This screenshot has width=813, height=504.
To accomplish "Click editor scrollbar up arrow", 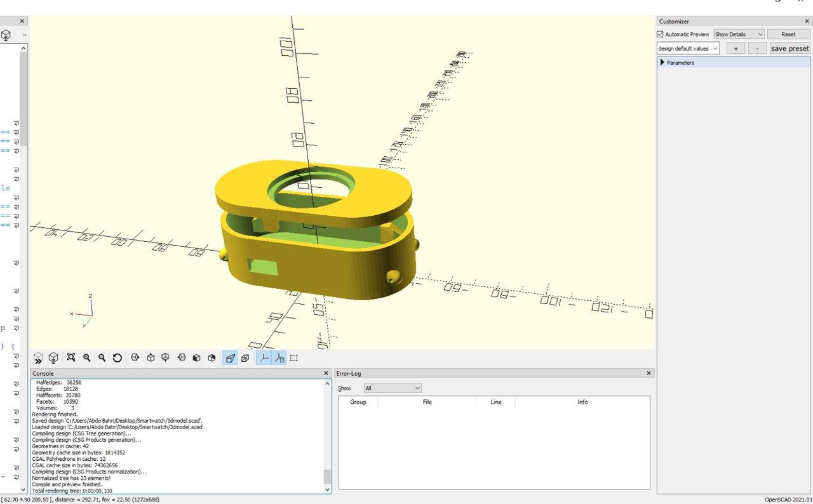I will [24, 48].
